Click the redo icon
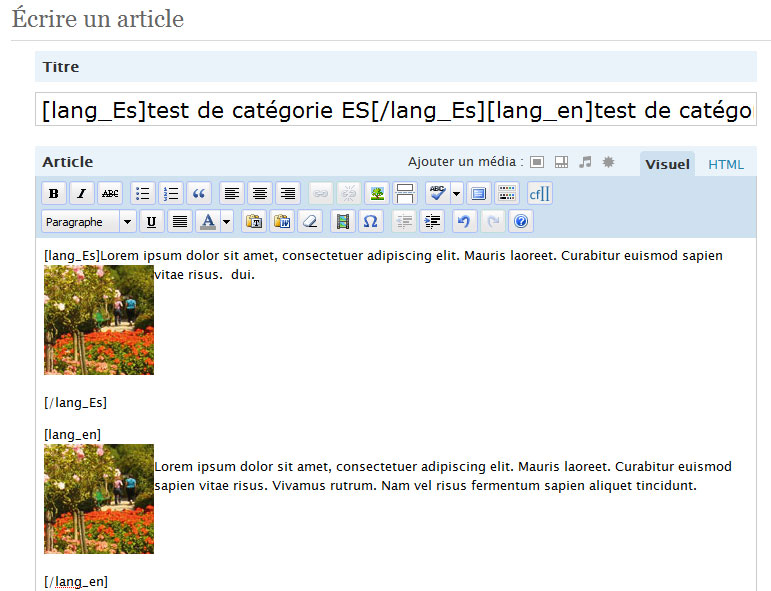Image resolution: width=771 pixels, height=591 pixels. (493, 222)
